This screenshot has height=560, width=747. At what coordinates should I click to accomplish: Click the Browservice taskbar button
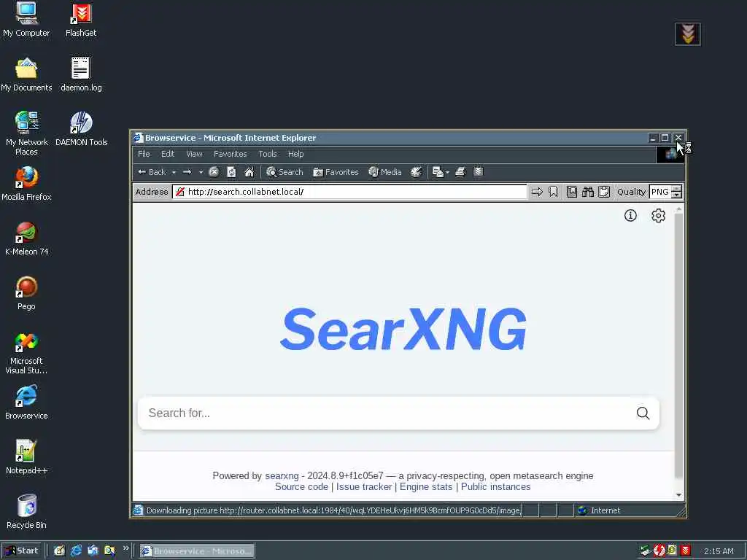[197, 551]
